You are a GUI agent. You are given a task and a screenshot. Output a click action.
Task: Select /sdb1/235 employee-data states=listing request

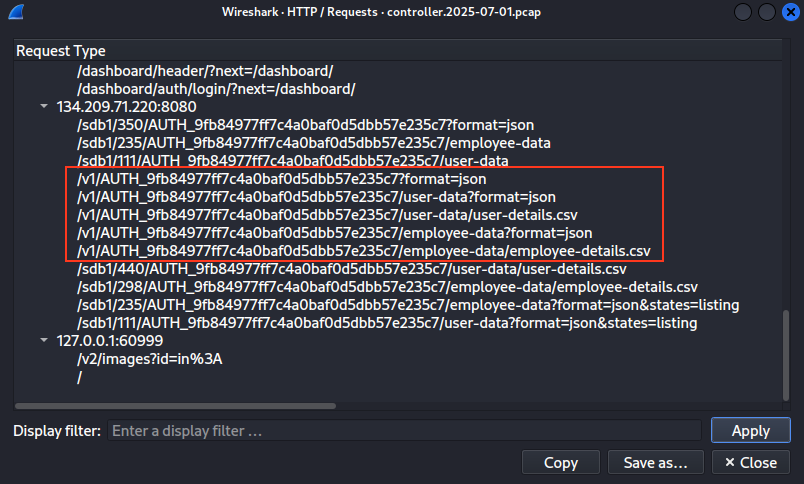[x=408, y=305]
